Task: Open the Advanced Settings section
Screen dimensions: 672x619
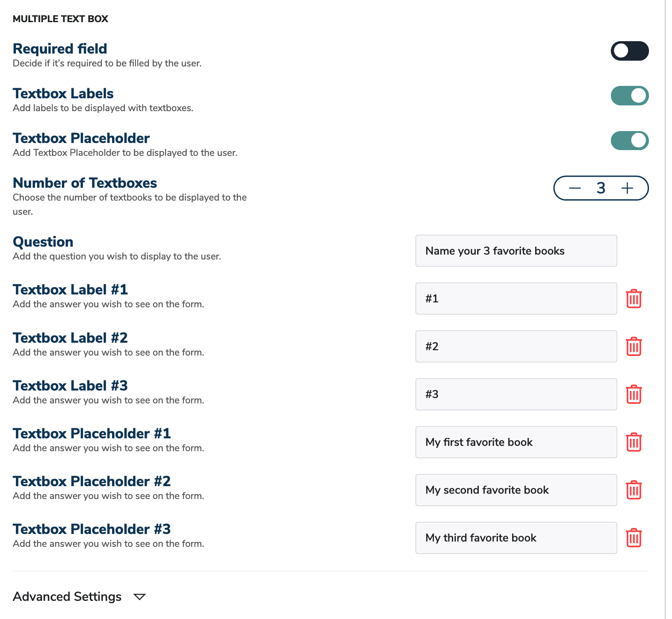Action: (67, 597)
